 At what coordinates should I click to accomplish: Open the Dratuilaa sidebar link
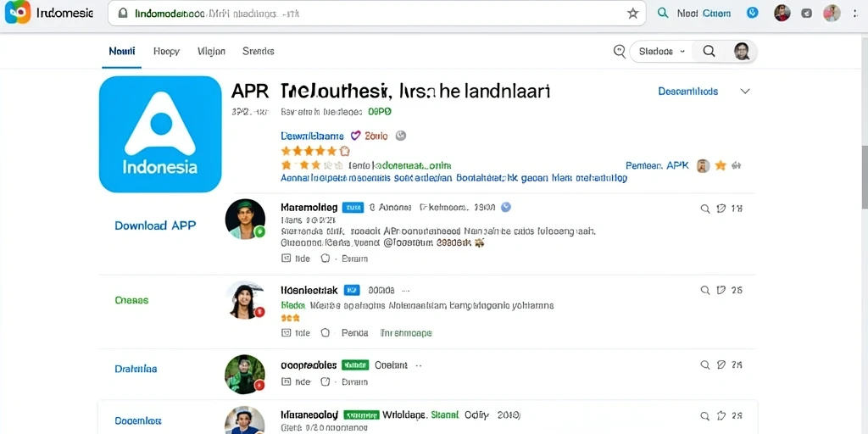click(x=136, y=368)
